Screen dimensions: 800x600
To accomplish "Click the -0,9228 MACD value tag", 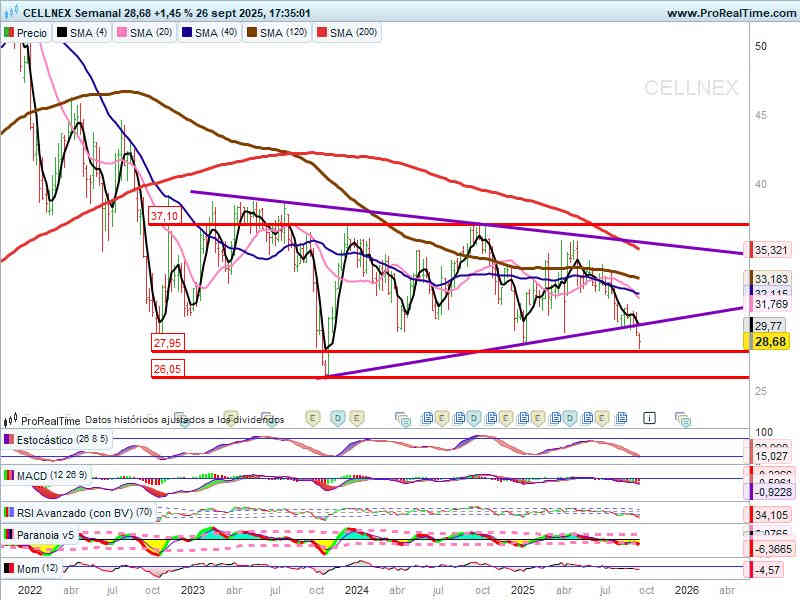I will pos(769,492).
